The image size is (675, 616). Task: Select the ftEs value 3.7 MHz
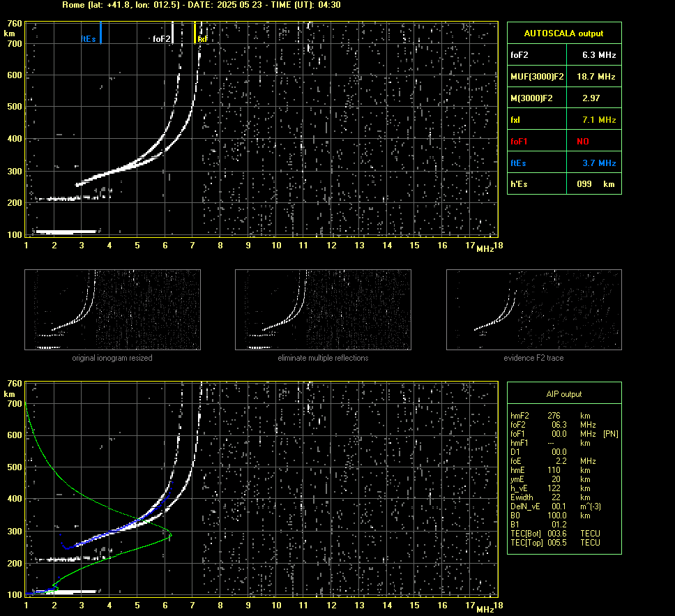click(x=599, y=163)
